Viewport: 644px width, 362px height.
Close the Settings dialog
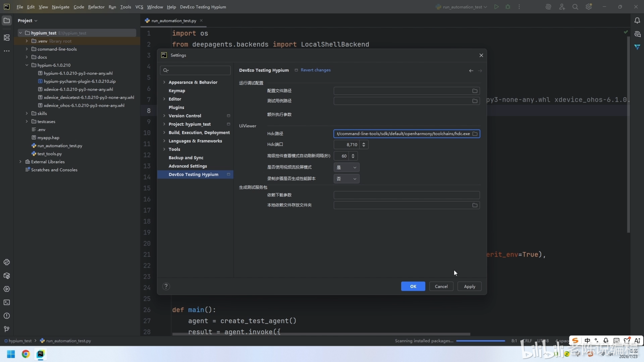click(x=481, y=55)
